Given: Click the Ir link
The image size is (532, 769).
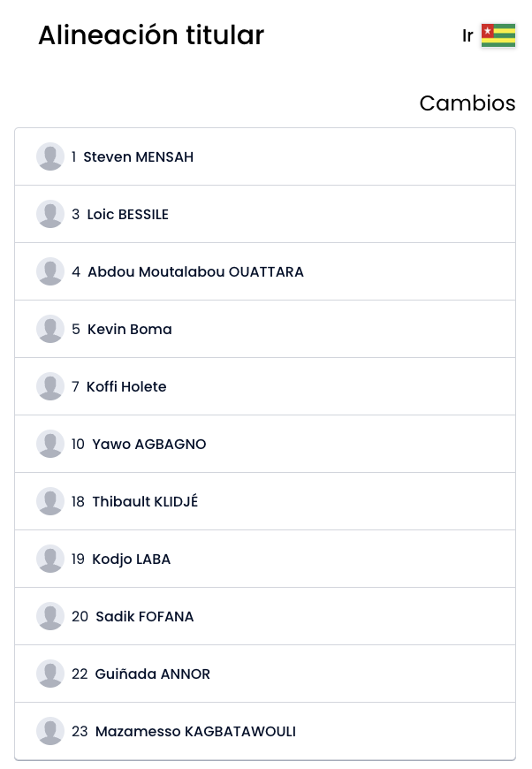Looking at the screenshot, I should point(467,36).
